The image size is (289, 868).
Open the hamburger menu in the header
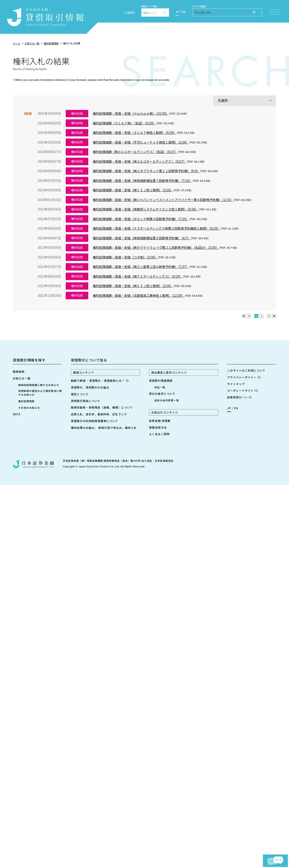point(274,12)
